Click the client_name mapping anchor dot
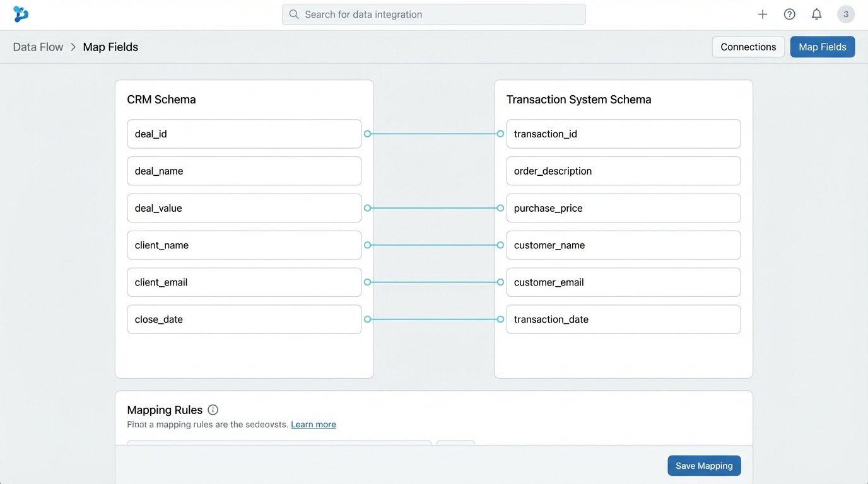Screen dimensions: 868x484 (x=367, y=245)
